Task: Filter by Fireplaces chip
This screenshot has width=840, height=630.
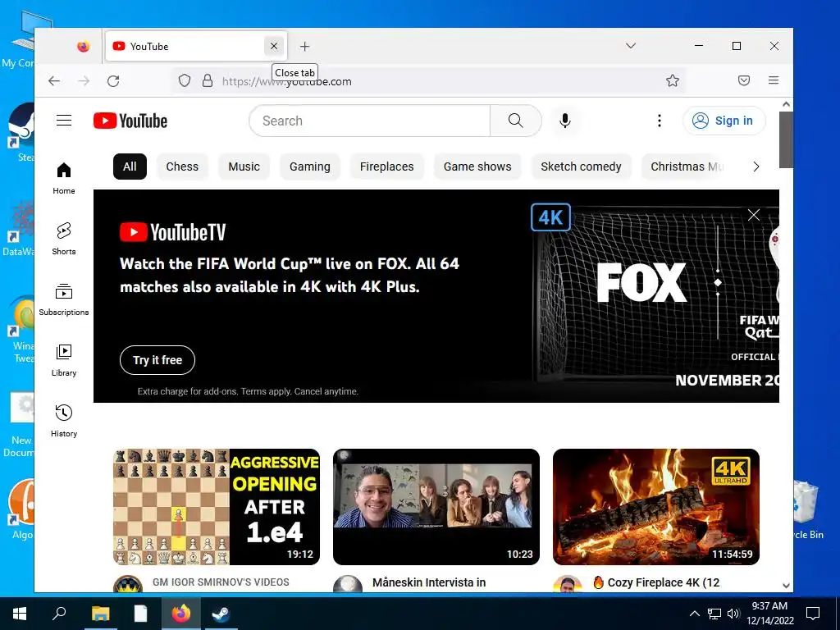Action: (x=387, y=167)
